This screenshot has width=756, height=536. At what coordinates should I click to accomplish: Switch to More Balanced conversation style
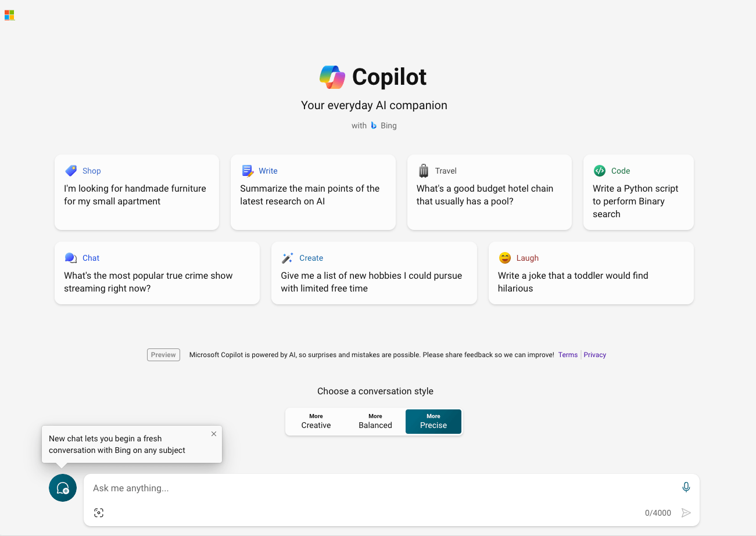375,421
